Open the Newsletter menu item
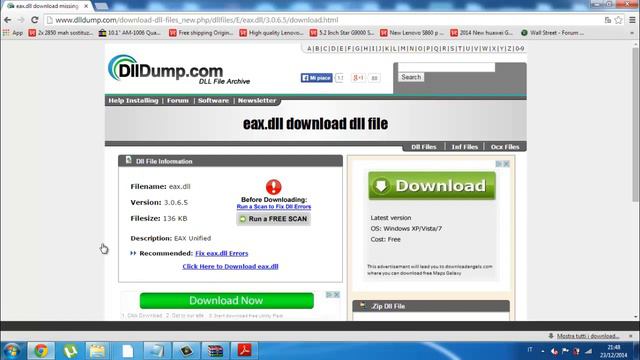640x360 pixels. tap(257, 100)
